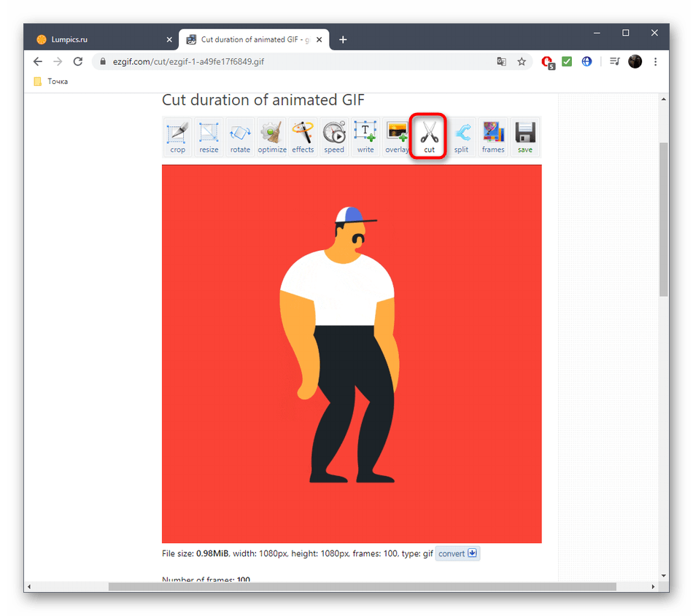This screenshot has height=616, width=693.
Task: Maximize the browser window
Action: 625,33
